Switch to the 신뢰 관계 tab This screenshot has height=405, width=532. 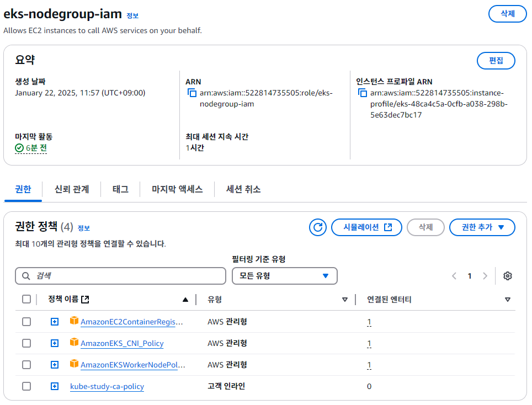coord(72,189)
